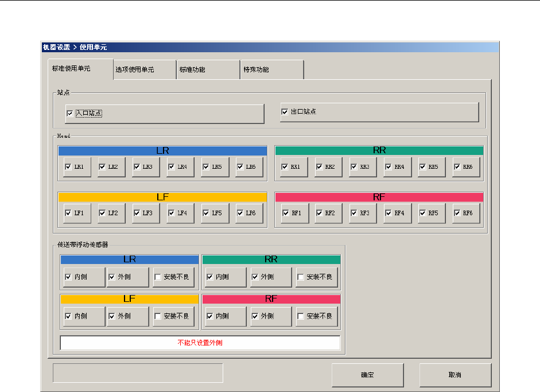
Task: Confirm settings with 确定 button
Action: 367,375
